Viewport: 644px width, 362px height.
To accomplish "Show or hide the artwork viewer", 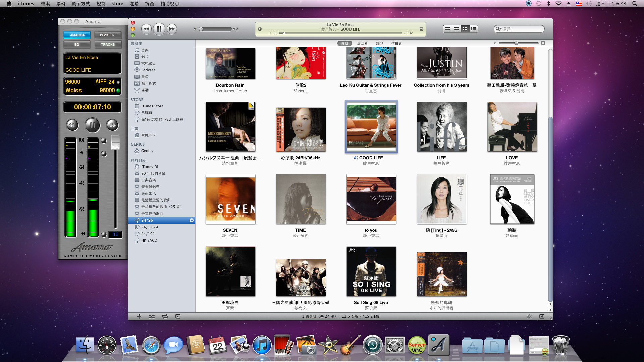I will click(x=178, y=316).
